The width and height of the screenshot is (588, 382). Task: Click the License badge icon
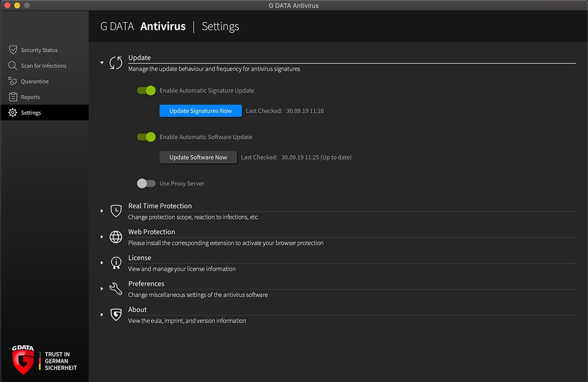coord(116,263)
